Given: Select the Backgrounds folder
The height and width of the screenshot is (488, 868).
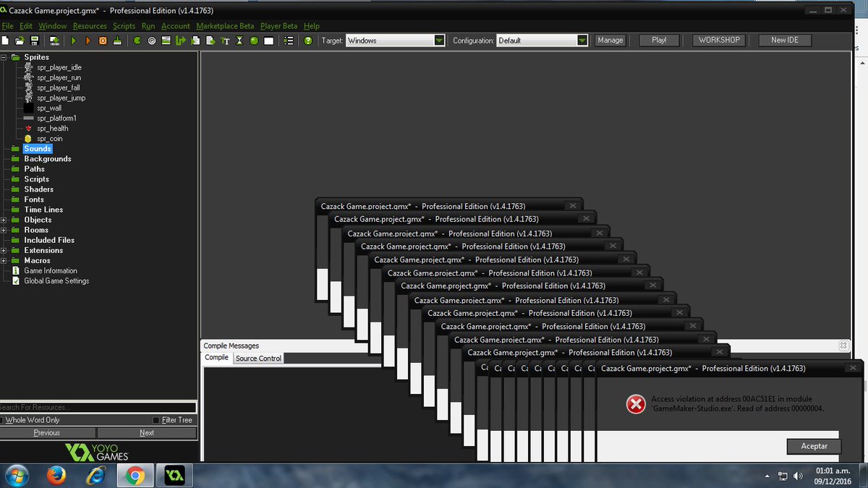Looking at the screenshot, I should (x=48, y=158).
